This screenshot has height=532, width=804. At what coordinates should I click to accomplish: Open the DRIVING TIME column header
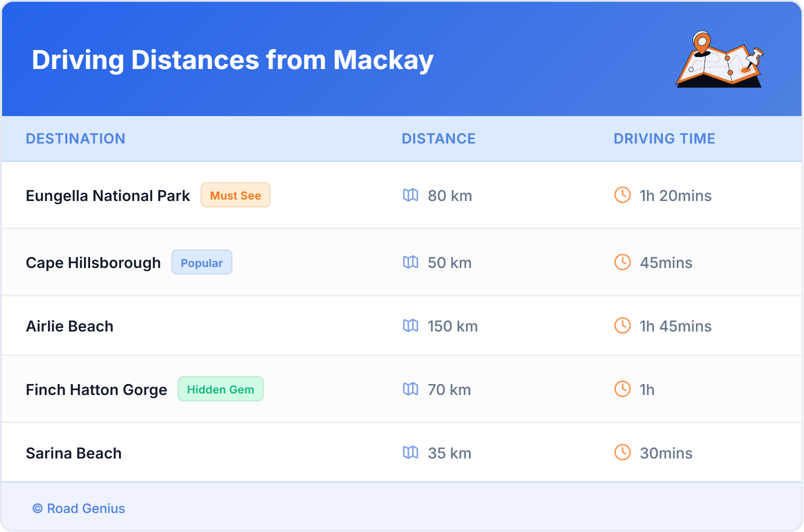[x=664, y=138]
